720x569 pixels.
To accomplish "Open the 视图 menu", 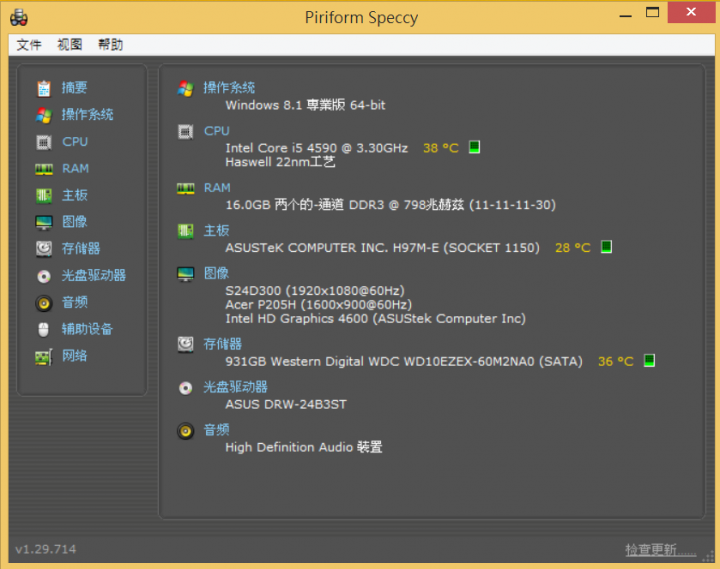I will pyautogui.click(x=70, y=45).
